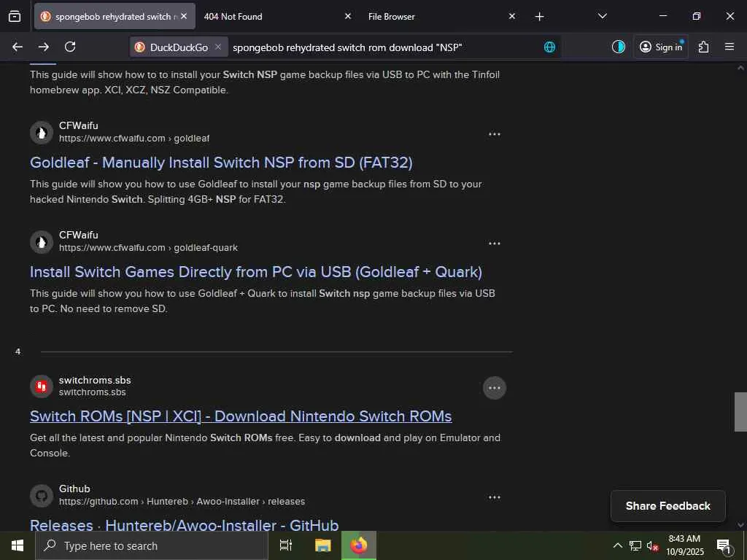Open the Goldleaf Manually Install Switch NSP result

click(x=221, y=163)
